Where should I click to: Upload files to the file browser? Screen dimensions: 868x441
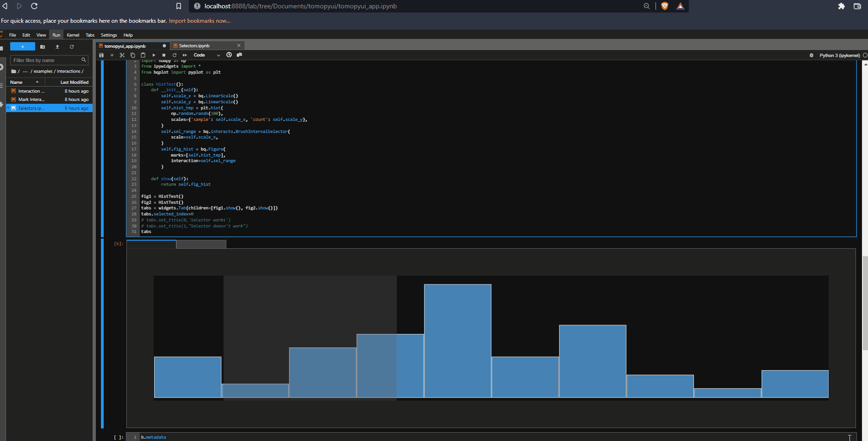point(57,46)
